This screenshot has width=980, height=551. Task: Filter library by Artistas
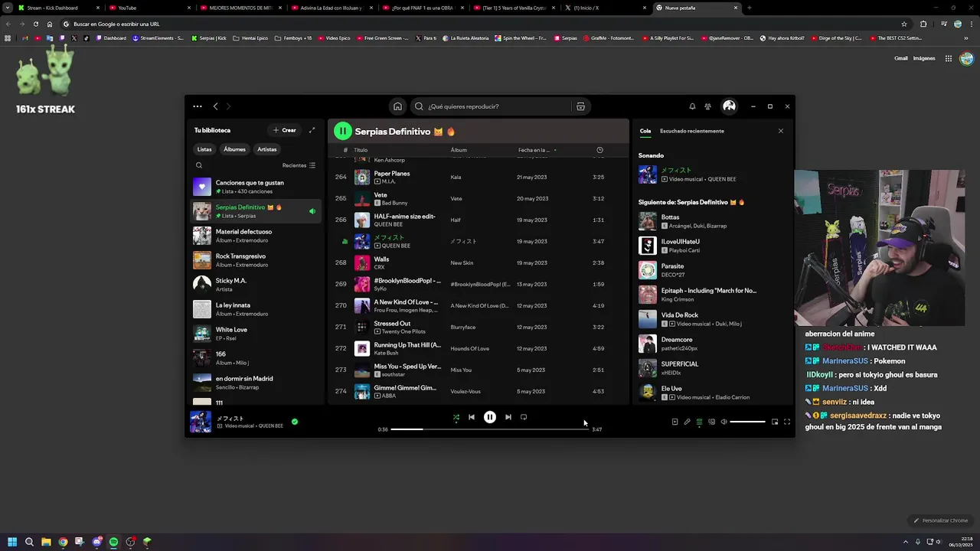coord(267,149)
